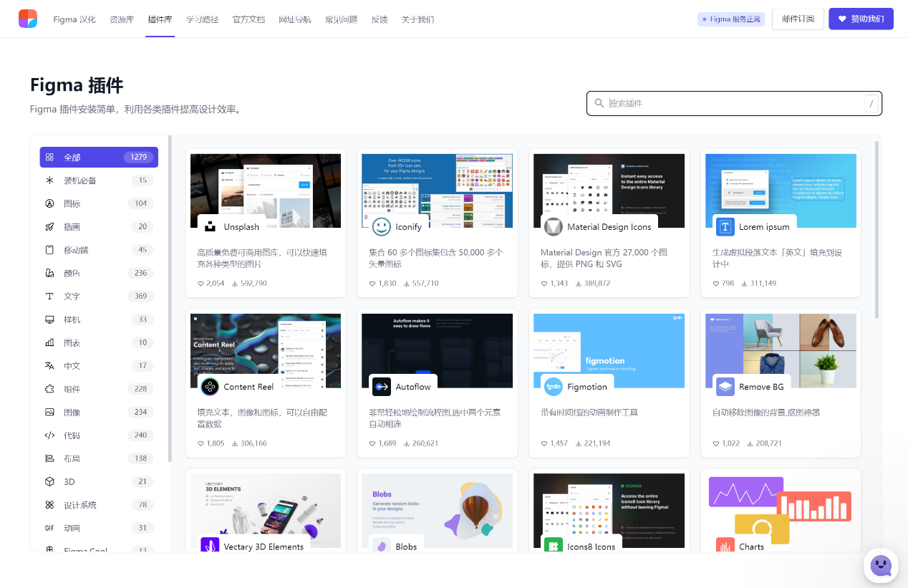Click the plugin list vertical scrollbar
This screenshot has height=588, width=908.
[x=877, y=229]
